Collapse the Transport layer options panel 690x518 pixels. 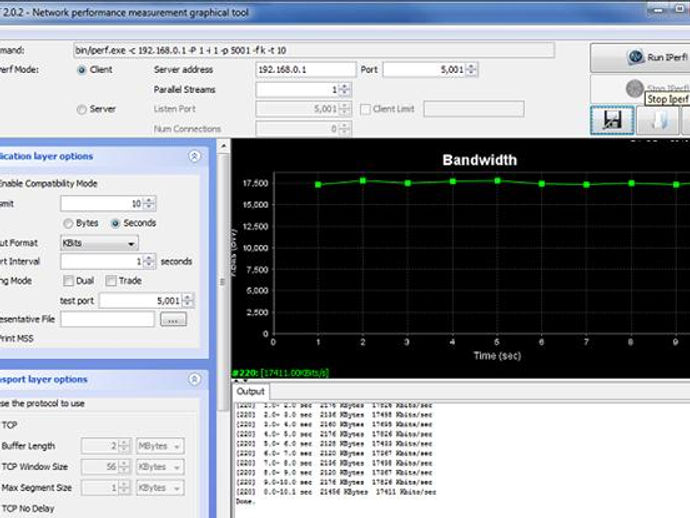coord(195,379)
